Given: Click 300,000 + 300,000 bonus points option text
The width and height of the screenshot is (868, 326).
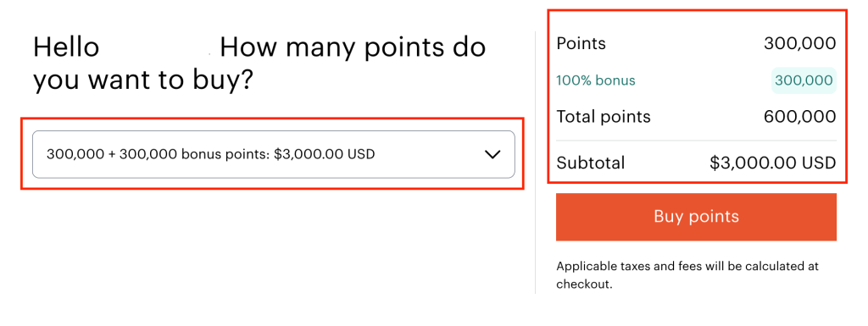Looking at the screenshot, I should tap(159, 154).
